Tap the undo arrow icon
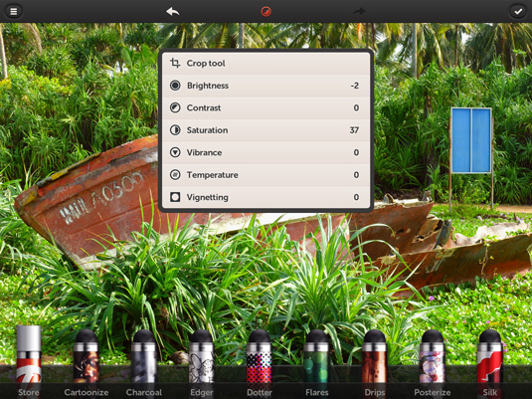This screenshot has height=399, width=532. point(173,12)
